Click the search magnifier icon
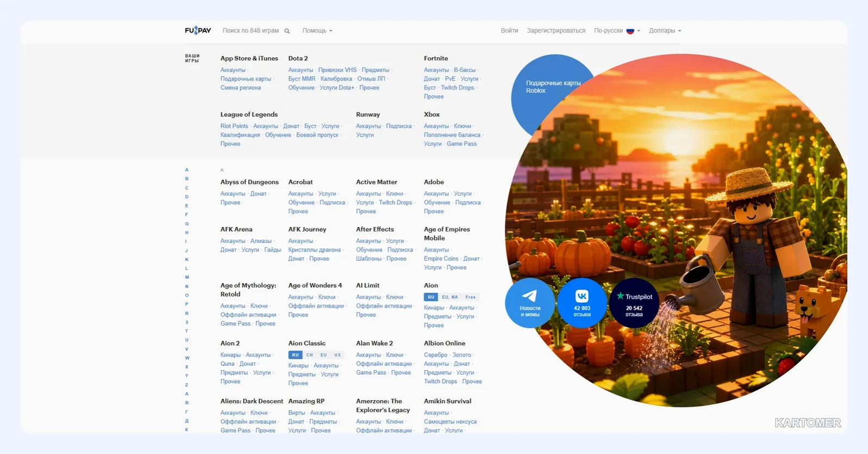Viewport: 868px width, 454px height. (x=287, y=31)
